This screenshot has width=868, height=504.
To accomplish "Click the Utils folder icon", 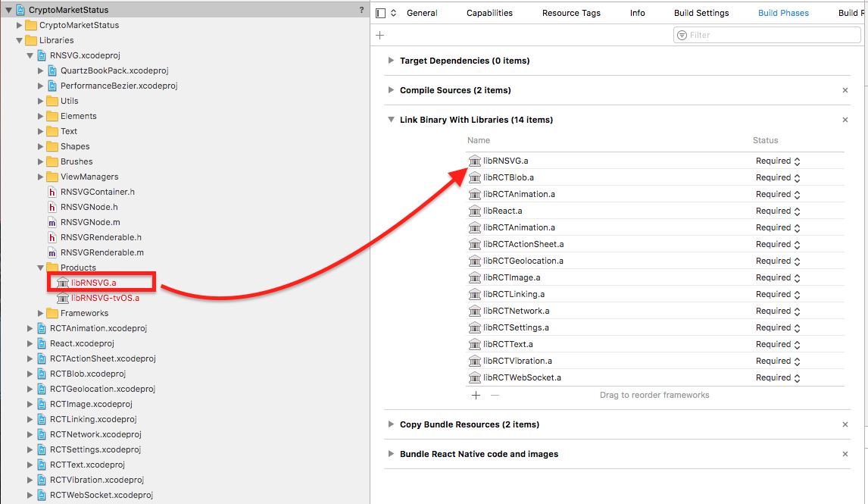I will coord(52,101).
